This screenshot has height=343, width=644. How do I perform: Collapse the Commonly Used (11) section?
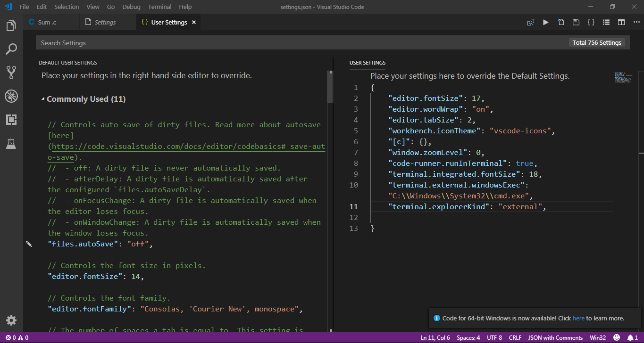click(x=43, y=99)
